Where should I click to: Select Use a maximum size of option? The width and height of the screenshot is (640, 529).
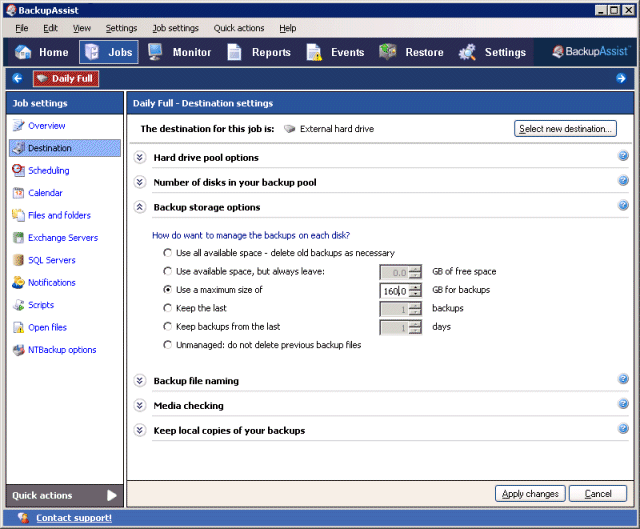(167, 289)
